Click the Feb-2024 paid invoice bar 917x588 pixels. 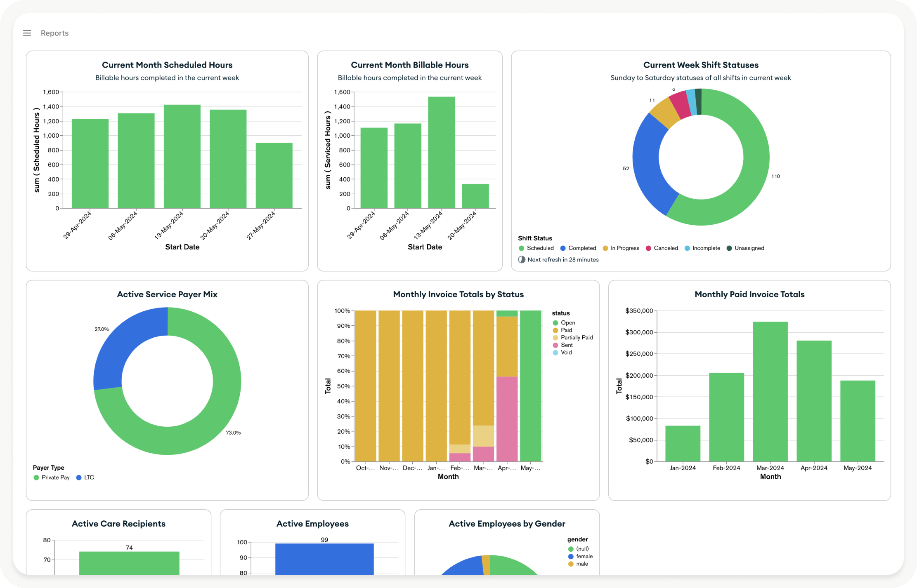727,417
